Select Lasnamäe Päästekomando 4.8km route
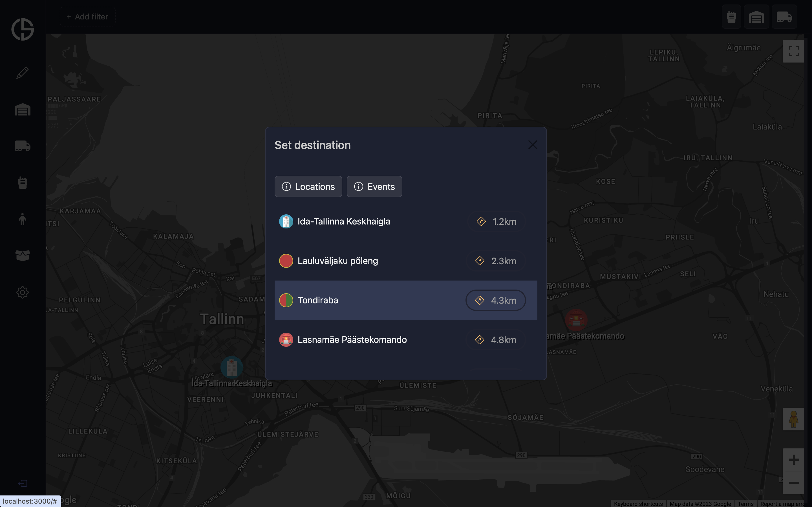This screenshot has width=812, height=507. point(496,340)
